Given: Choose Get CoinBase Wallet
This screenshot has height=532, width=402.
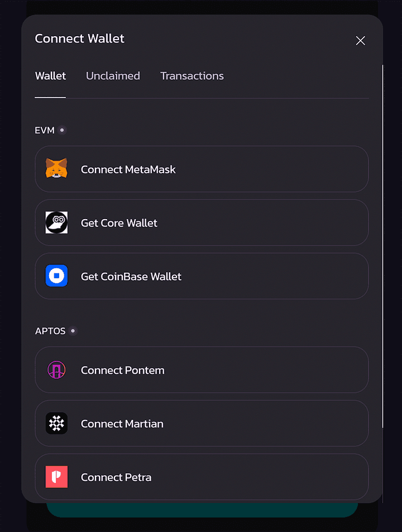Looking at the screenshot, I should tap(202, 276).
